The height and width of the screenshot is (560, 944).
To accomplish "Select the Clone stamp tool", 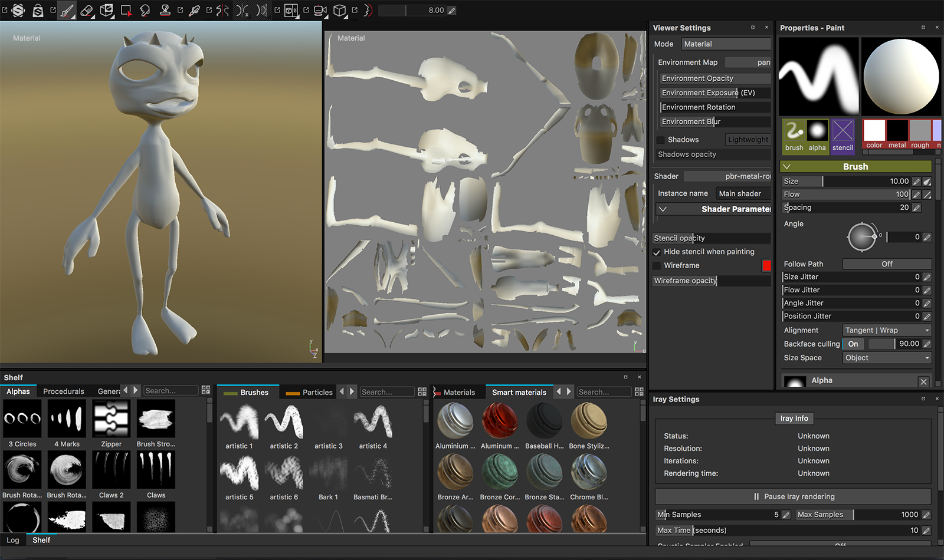I will [166, 10].
